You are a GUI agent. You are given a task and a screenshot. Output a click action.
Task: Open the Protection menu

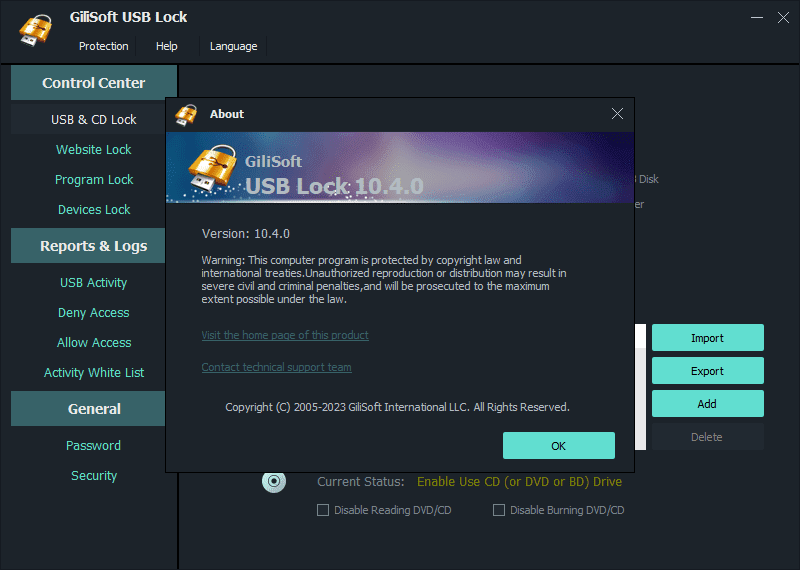104,46
